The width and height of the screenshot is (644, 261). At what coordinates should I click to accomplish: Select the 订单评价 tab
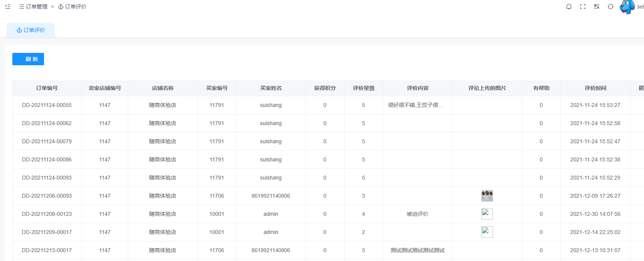(x=31, y=30)
